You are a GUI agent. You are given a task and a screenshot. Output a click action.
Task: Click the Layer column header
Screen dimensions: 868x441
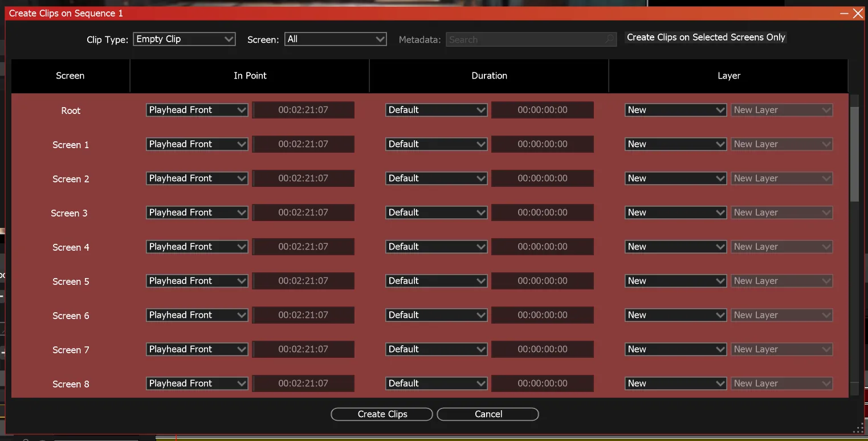point(728,76)
